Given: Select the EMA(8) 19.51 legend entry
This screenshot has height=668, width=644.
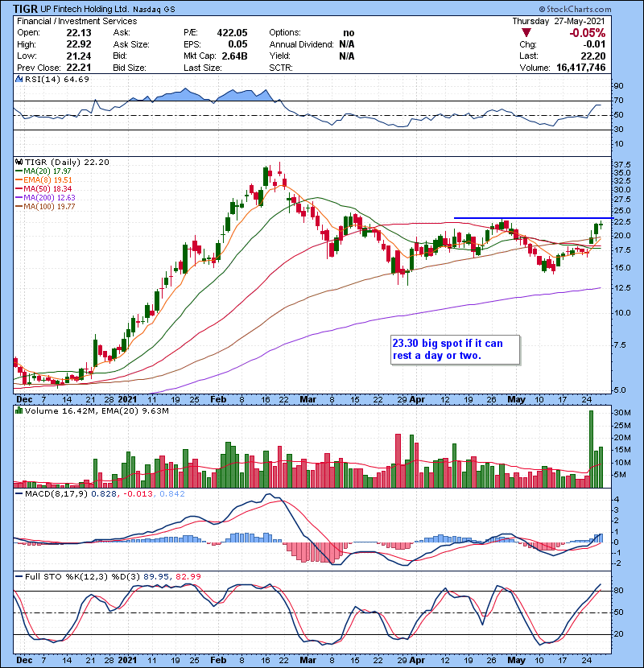Looking at the screenshot, I should 44,179.
